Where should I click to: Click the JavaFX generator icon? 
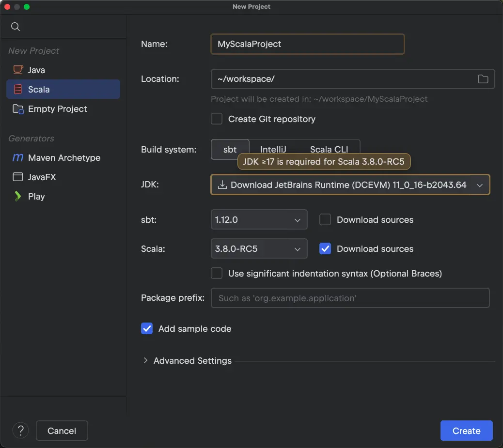pyautogui.click(x=18, y=177)
